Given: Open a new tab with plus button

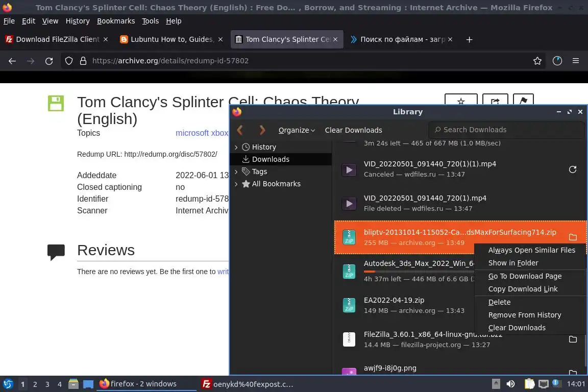Looking at the screenshot, I should tap(469, 39).
